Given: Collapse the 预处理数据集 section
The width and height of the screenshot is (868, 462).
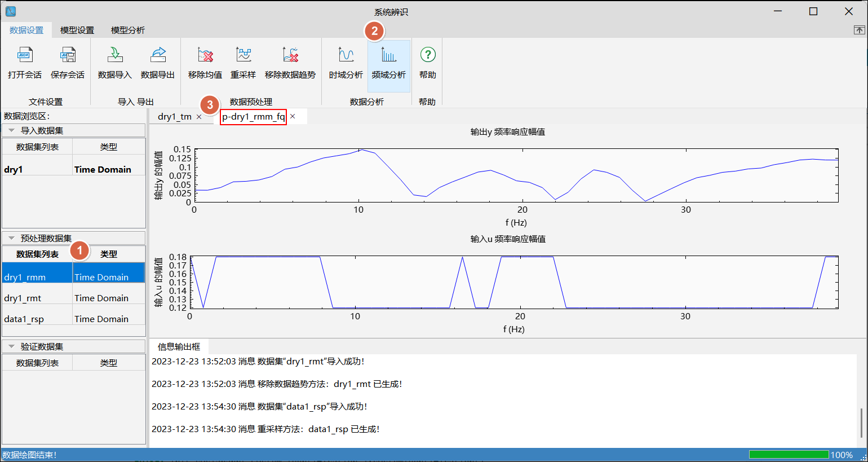Looking at the screenshot, I should (x=11, y=238).
